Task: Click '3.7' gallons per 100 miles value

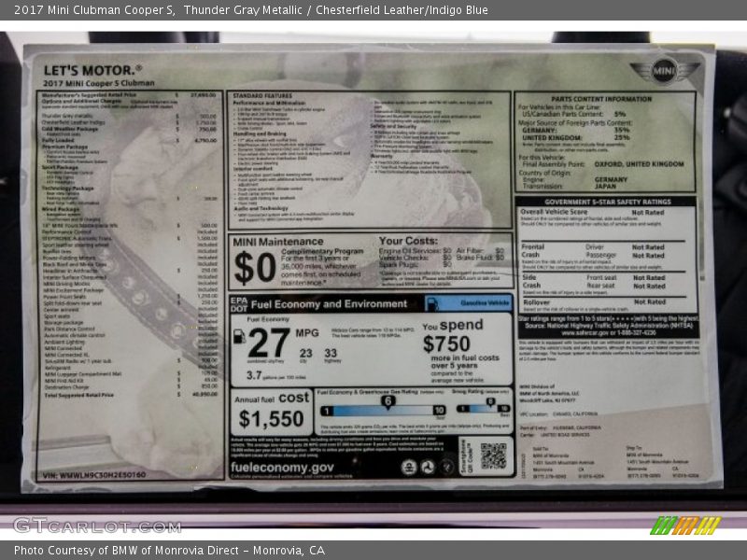Action: point(254,375)
